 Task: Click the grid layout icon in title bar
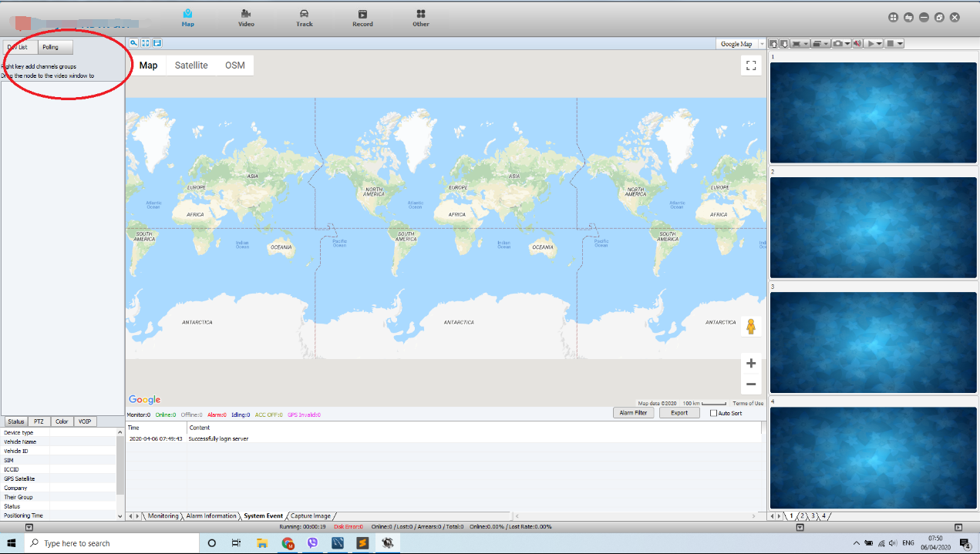coord(893,17)
